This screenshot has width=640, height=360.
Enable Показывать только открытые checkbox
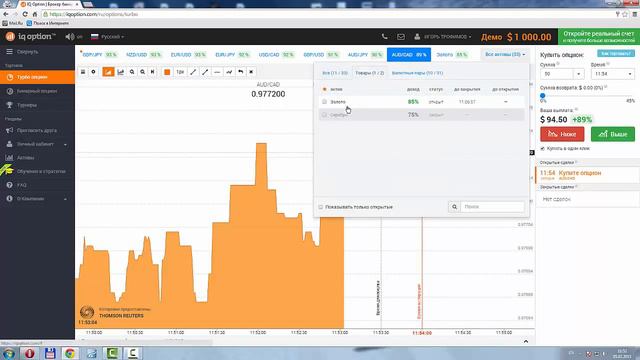click(321, 207)
